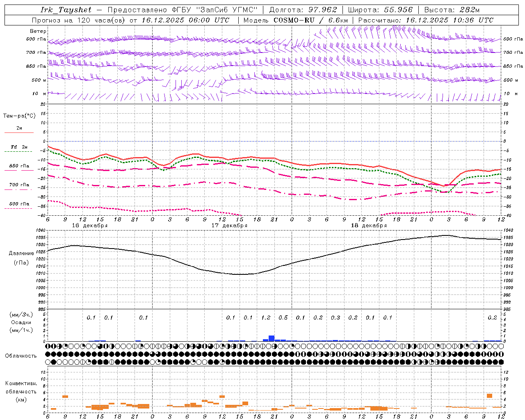Click the 850 гПа wind level label on the left
525x420 pixels.
[36, 66]
